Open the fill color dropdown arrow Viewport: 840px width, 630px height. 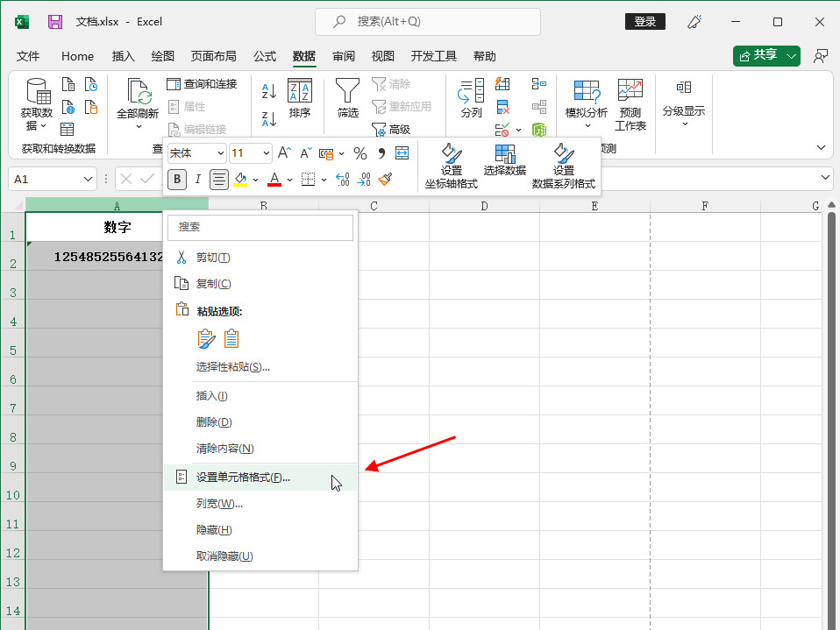(255, 180)
